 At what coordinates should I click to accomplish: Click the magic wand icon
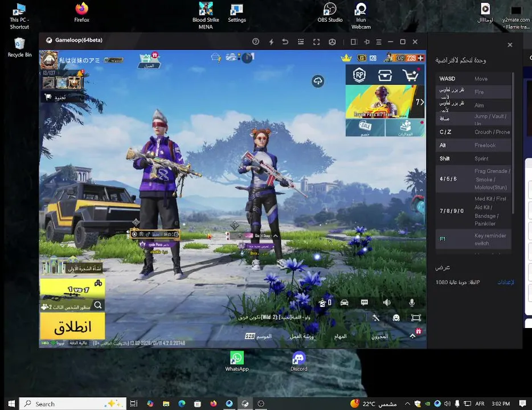[x=375, y=318]
